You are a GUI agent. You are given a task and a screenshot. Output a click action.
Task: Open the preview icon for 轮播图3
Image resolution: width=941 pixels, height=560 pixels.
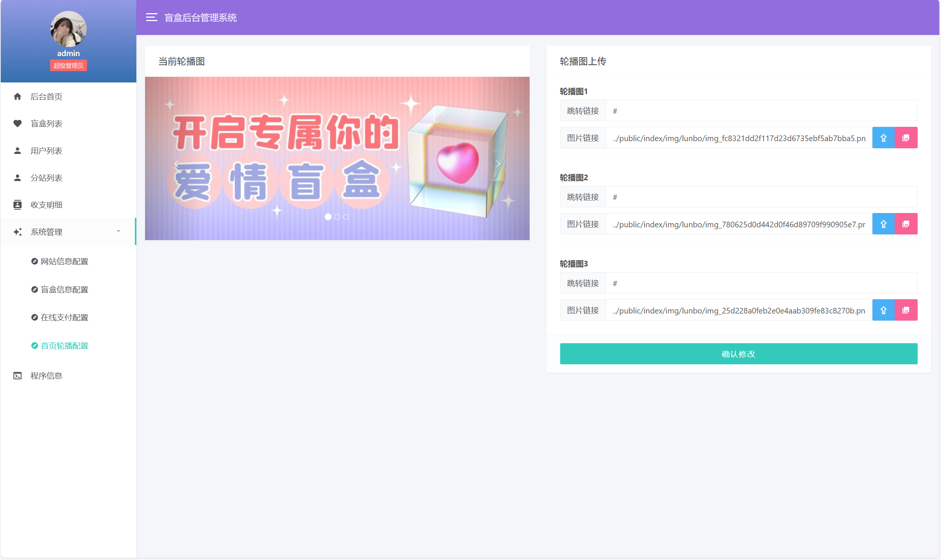pyautogui.click(x=906, y=310)
